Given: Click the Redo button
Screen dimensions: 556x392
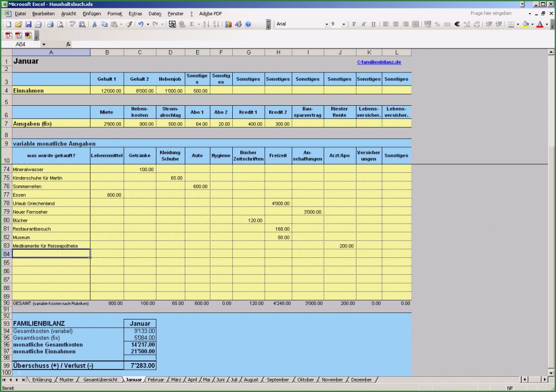Looking at the screenshot, I should [154, 24].
